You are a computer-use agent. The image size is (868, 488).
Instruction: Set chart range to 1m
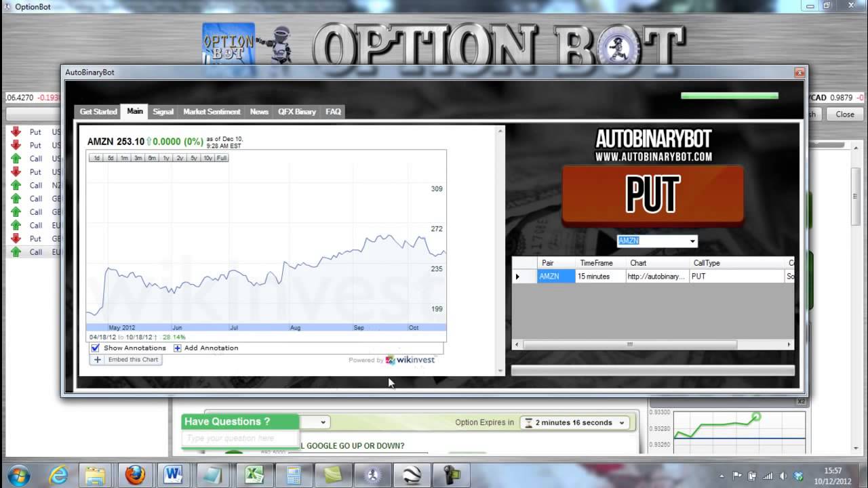(124, 158)
